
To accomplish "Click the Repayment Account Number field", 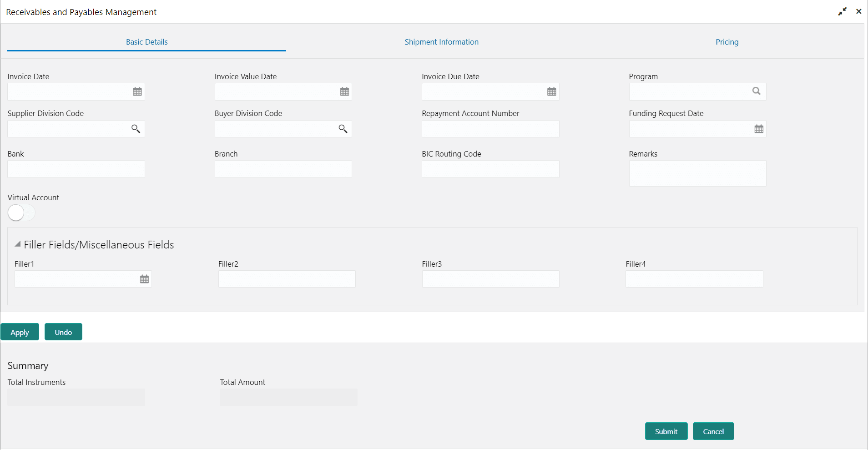I will pyautogui.click(x=490, y=129).
